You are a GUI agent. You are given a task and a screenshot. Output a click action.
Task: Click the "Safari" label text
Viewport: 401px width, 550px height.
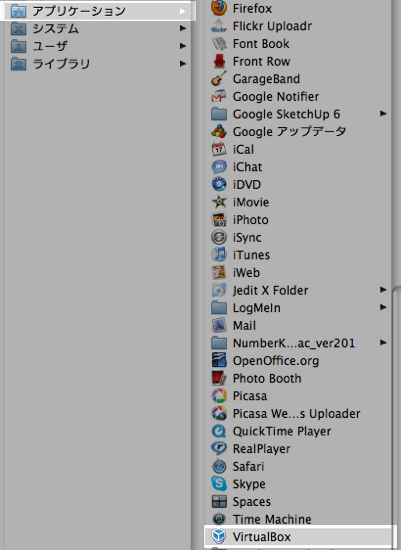tap(248, 467)
